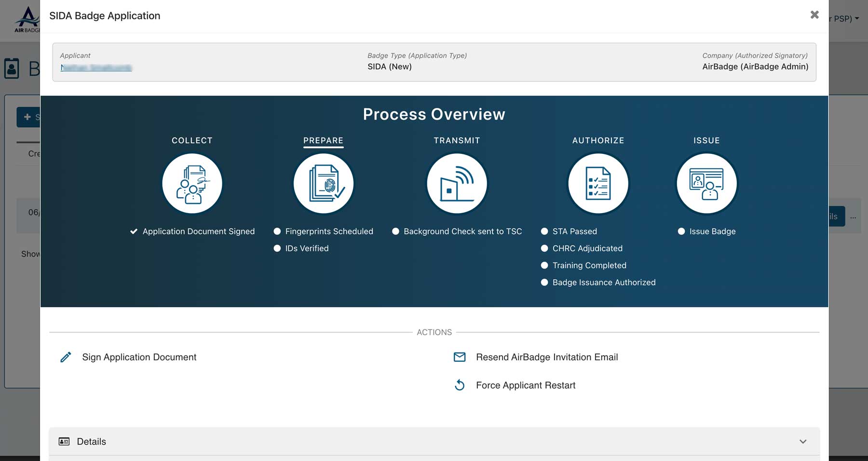Image resolution: width=868 pixels, height=461 pixels.
Task: Click the Authorize stage checklist icon
Action: (598, 184)
